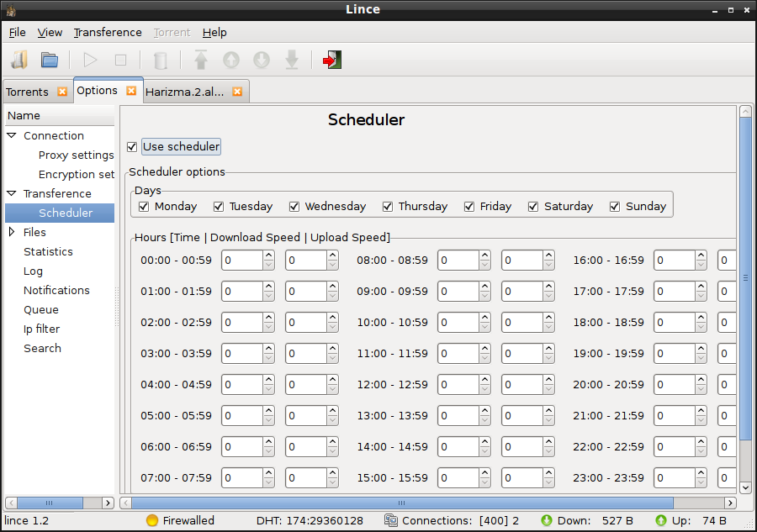Collapse the Transference tree node
Image resolution: width=757 pixels, height=532 pixels.
12,193
